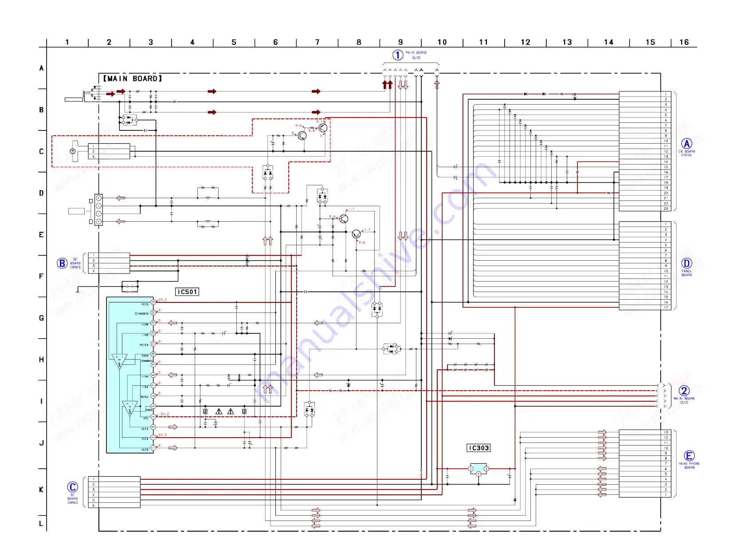Click pin 1 circle of IC501 at OUTB
Image resolution: width=745 pixels, height=560 pixels.
(x=153, y=448)
